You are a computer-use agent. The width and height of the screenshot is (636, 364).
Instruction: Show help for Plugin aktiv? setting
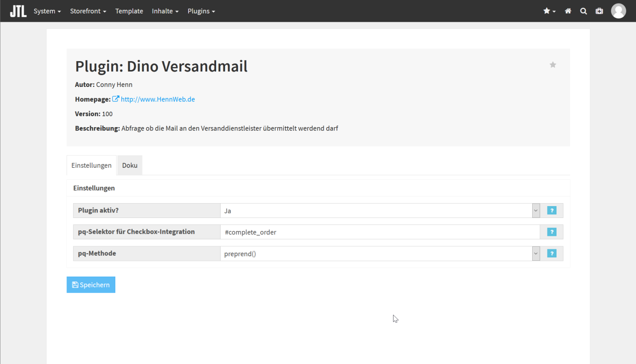pyautogui.click(x=552, y=211)
